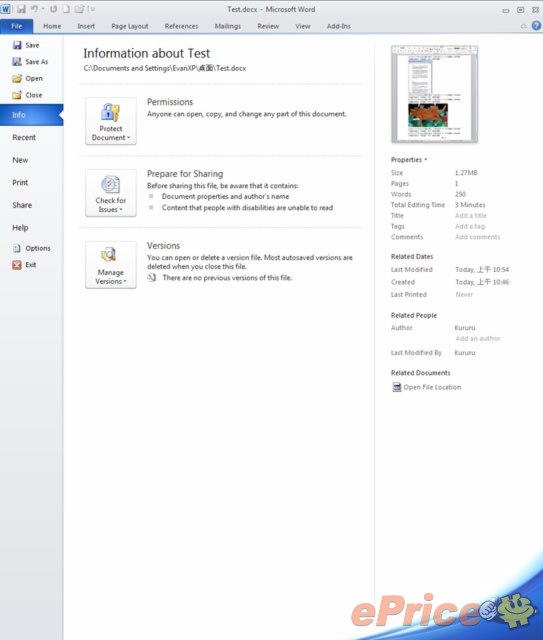The image size is (543, 640).
Task: Click Open File Location link
Action: tap(432, 387)
